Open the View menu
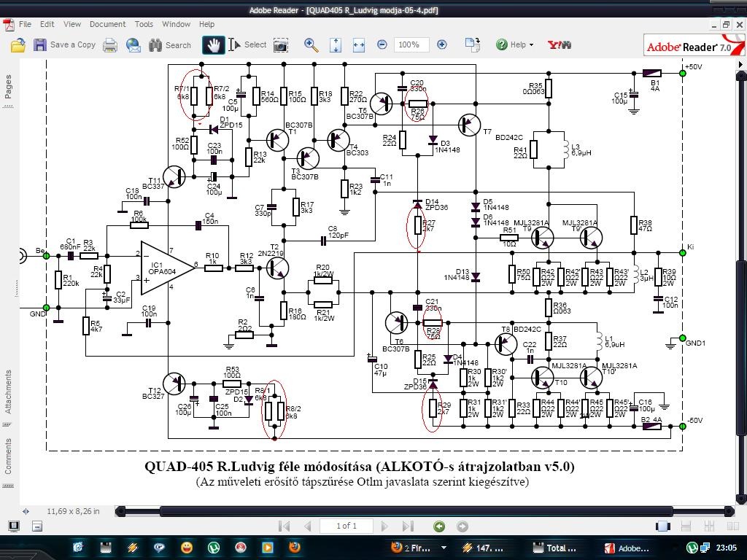Viewport: 747px width, 560px height. [72, 24]
